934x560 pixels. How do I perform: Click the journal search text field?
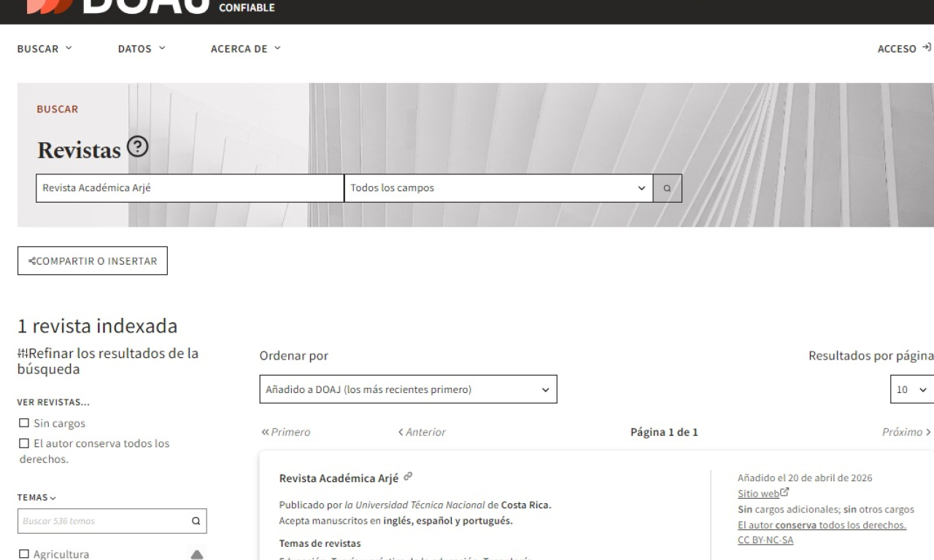pos(190,188)
